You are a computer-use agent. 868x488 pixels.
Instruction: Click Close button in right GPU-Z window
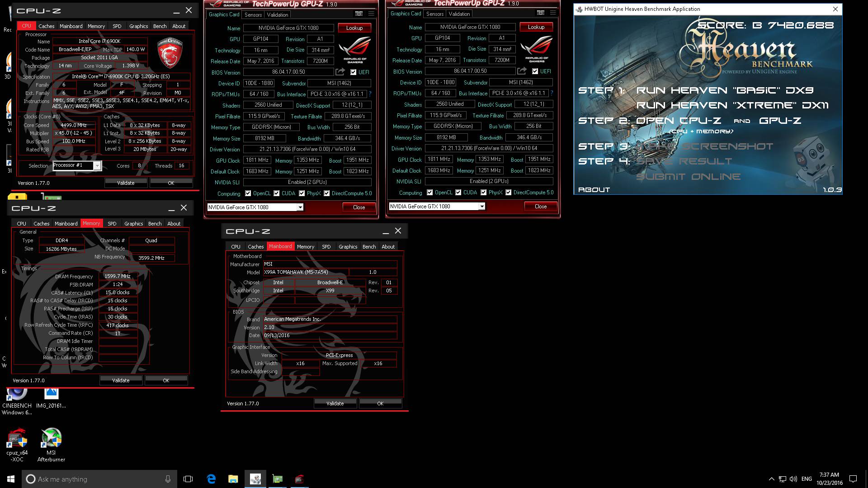point(541,206)
